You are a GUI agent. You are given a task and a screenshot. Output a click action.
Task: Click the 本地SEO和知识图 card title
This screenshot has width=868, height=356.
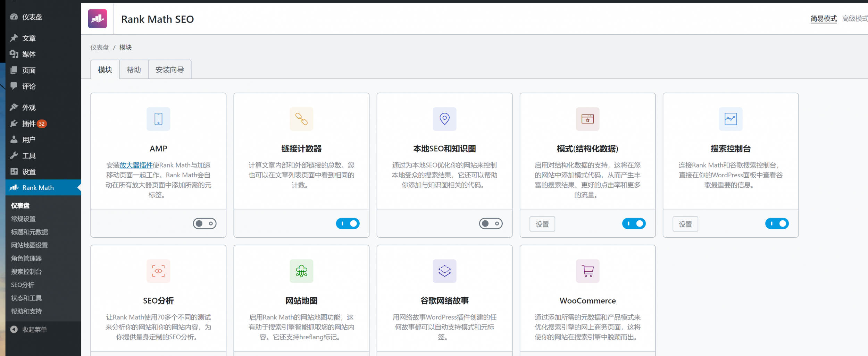point(444,149)
